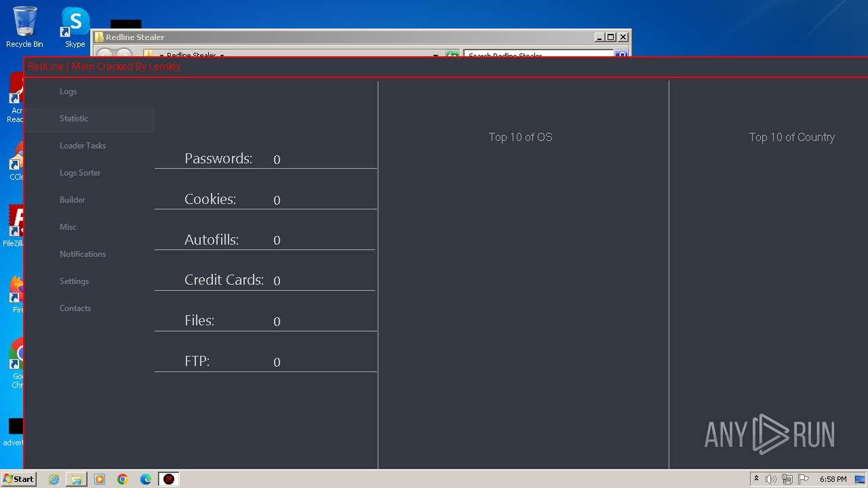The image size is (868, 488).
Task: Select the RedLine app taskbar button
Action: tap(169, 479)
